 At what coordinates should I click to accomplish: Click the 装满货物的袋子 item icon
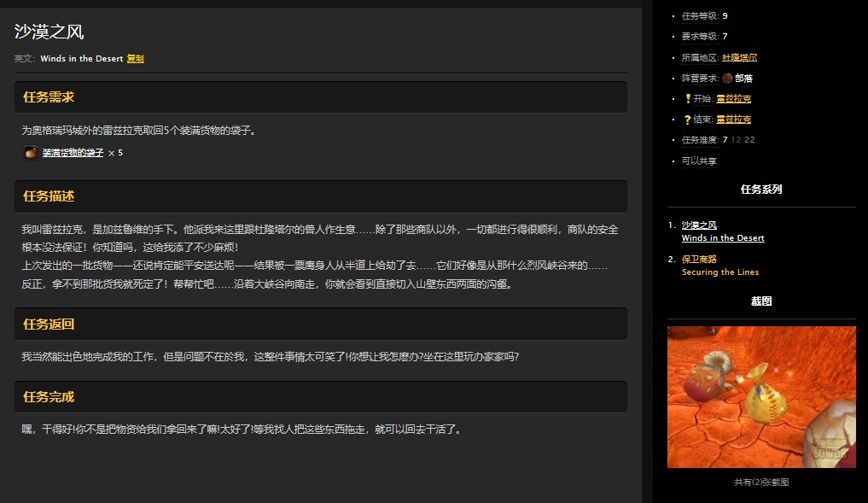(30, 153)
